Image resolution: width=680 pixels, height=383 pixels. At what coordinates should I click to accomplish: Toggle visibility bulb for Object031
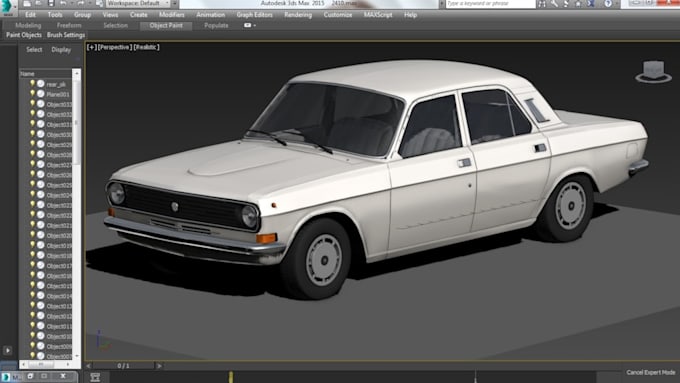click(x=32, y=124)
